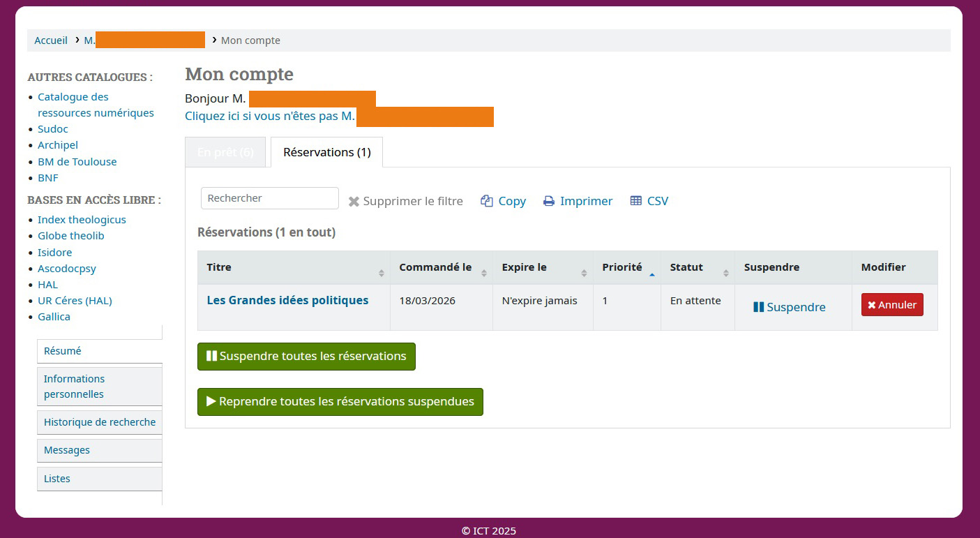980x538 pixels.
Task: Sort by Expire le column
Action: pos(584,273)
